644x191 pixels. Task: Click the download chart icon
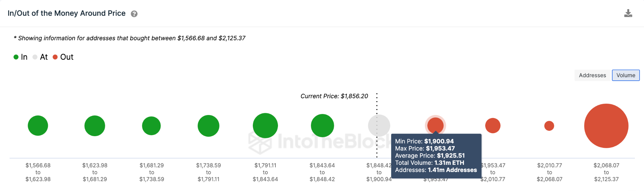pos(628,13)
